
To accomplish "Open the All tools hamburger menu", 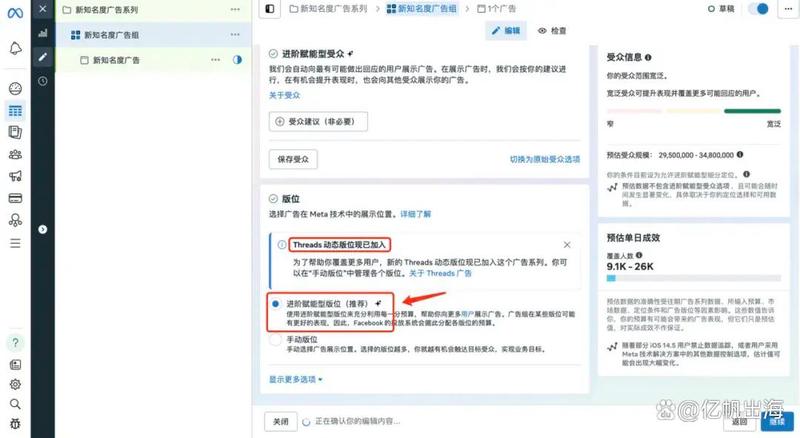I will click(x=15, y=243).
